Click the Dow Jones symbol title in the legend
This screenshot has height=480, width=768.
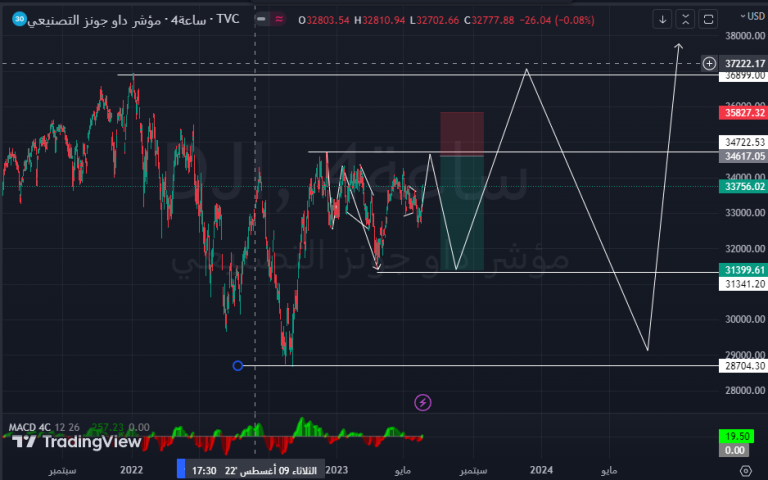pyautogui.click(x=94, y=21)
